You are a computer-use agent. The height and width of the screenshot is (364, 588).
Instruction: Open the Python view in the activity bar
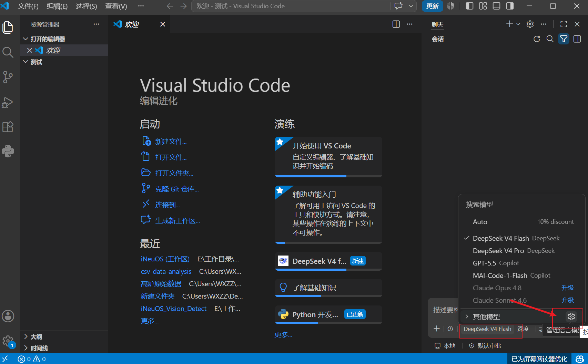pyautogui.click(x=8, y=151)
